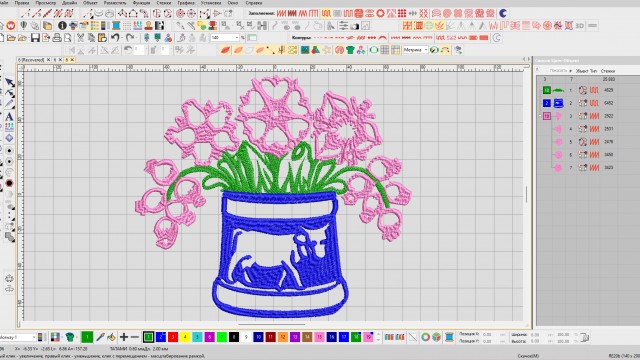Open design information (black i icon)
This screenshot has width=640, height=360.
[62, 25]
